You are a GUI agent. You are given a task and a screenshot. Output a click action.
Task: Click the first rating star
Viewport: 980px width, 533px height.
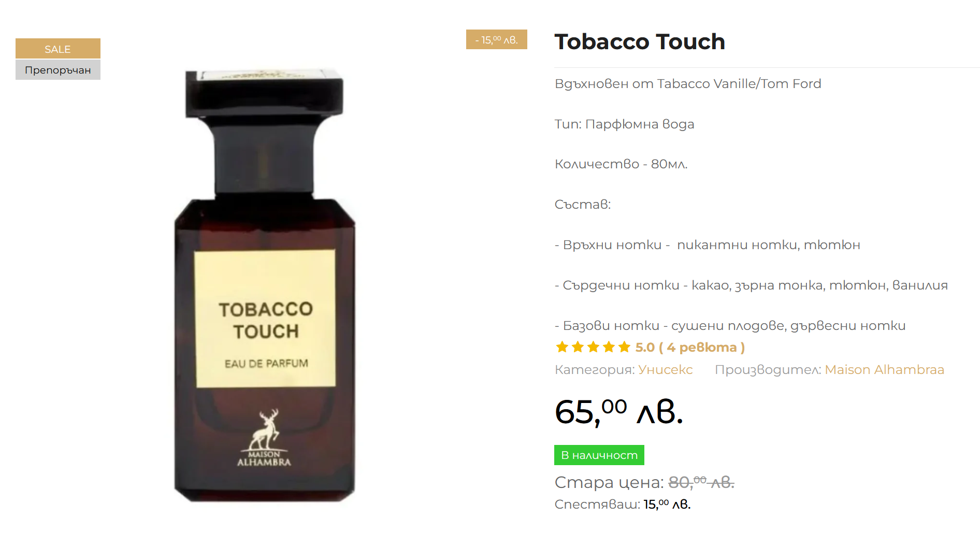coord(562,347)
